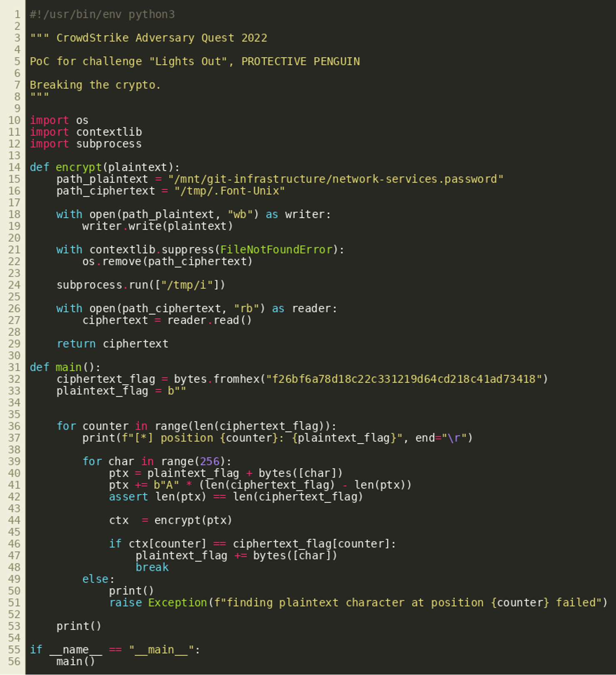The width and height of the screenshot is (616, 675).
Task: Click "ptx = plaintext_flag + bytes([char])" line
Action: coord(226,473)
